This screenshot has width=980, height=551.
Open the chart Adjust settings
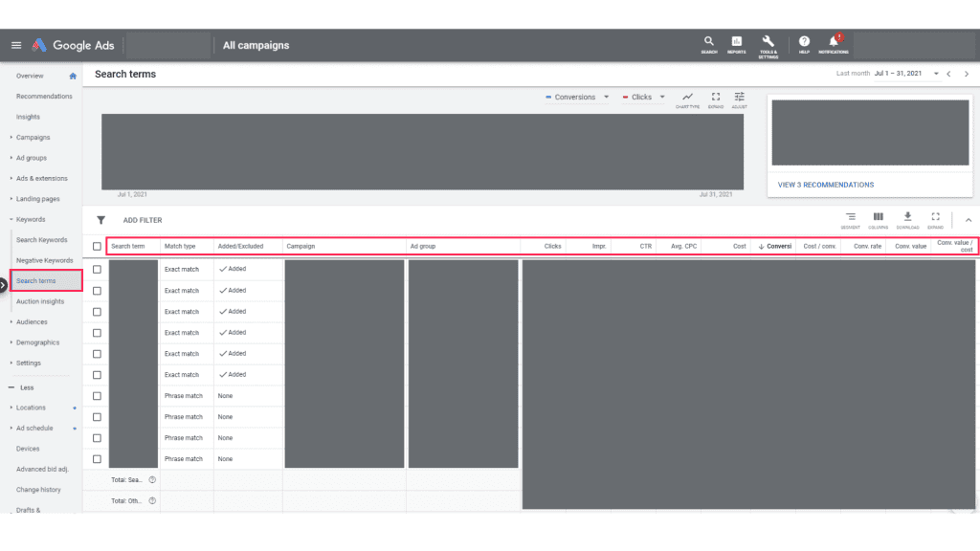pos(740,99)
